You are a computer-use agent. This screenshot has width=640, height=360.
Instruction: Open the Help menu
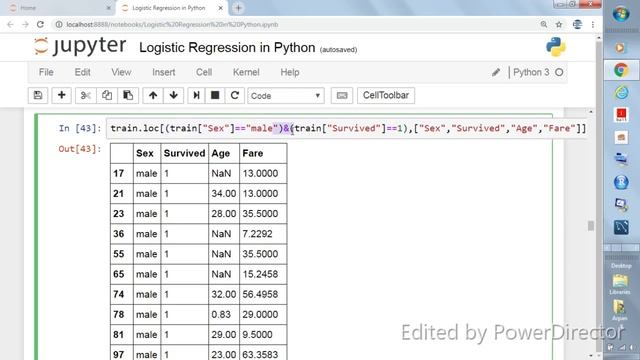[290, 72]
